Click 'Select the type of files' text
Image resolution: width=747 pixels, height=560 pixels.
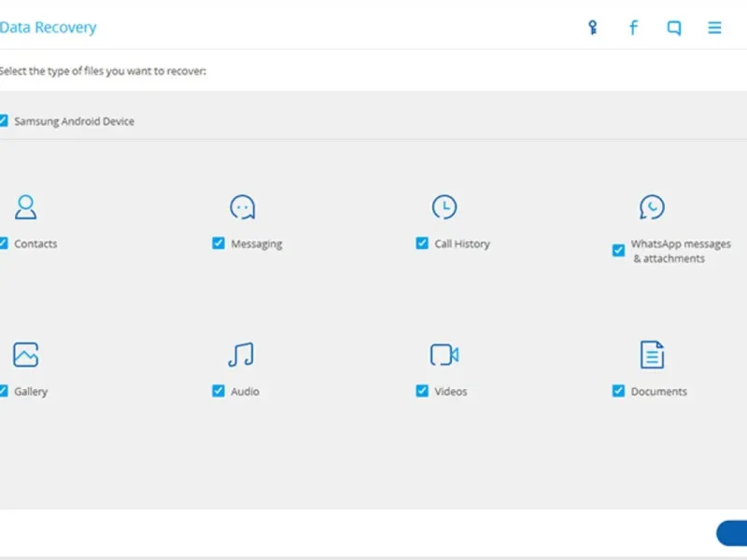103,71
